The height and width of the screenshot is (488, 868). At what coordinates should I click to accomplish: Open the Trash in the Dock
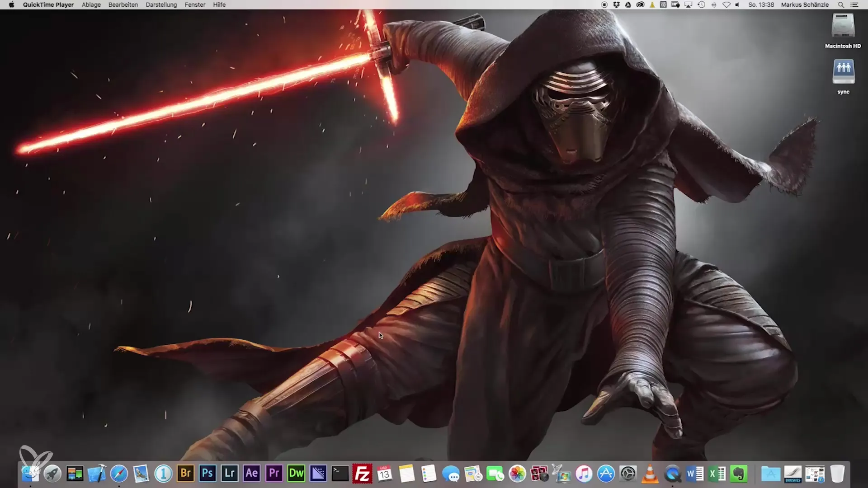click(x=837, y=474)
